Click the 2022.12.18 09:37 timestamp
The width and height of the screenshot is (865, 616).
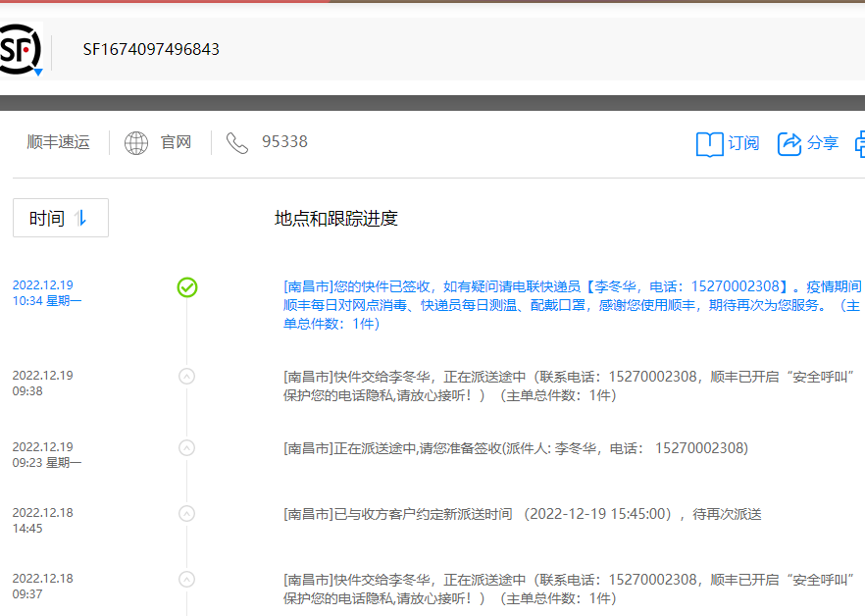click(x=42, y=587)
